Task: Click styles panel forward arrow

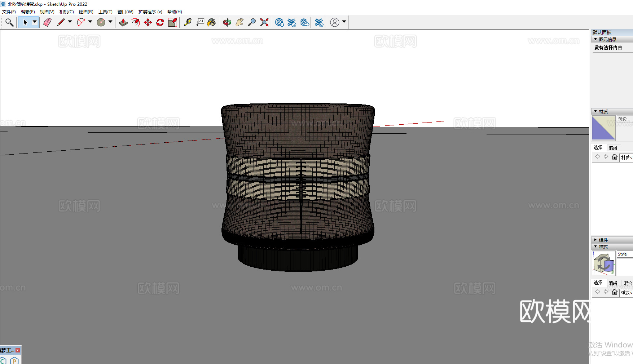Action: tap(606, 292)
